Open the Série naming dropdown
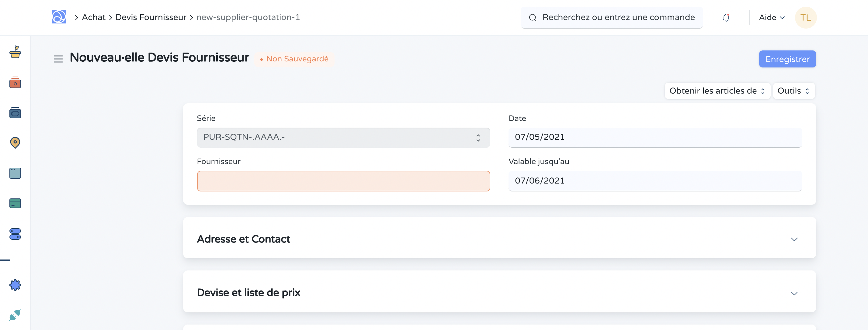868x330 pixels. 343,137
